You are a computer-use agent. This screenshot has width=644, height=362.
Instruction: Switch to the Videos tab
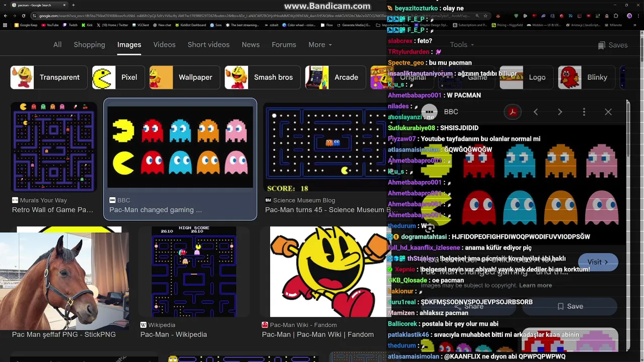pos(165,45)
